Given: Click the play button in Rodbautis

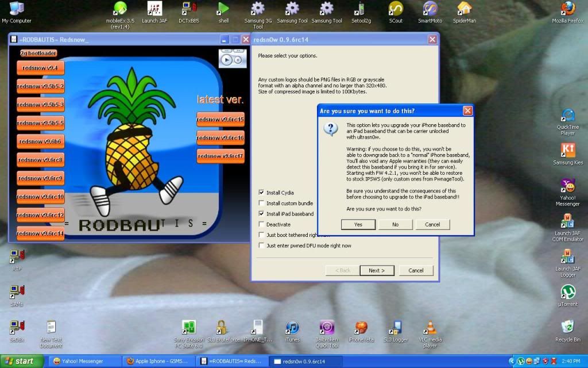Looking at the screenshot, I should click(226, 60).
